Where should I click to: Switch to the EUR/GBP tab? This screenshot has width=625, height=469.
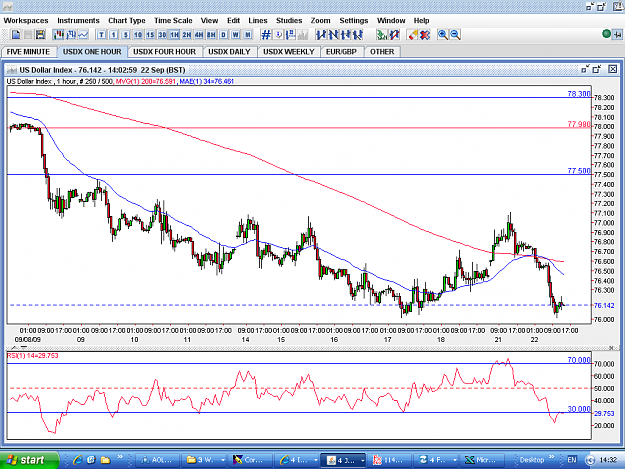341,52
